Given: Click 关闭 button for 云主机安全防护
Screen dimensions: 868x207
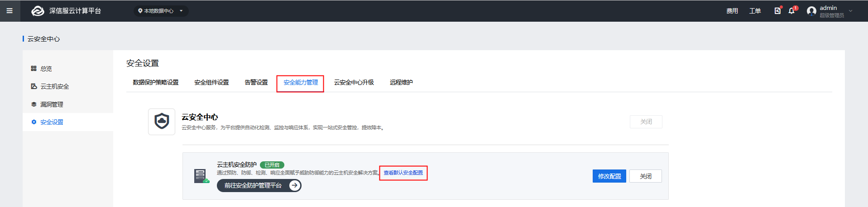Looking at the screenshot, I should (646, 176).
